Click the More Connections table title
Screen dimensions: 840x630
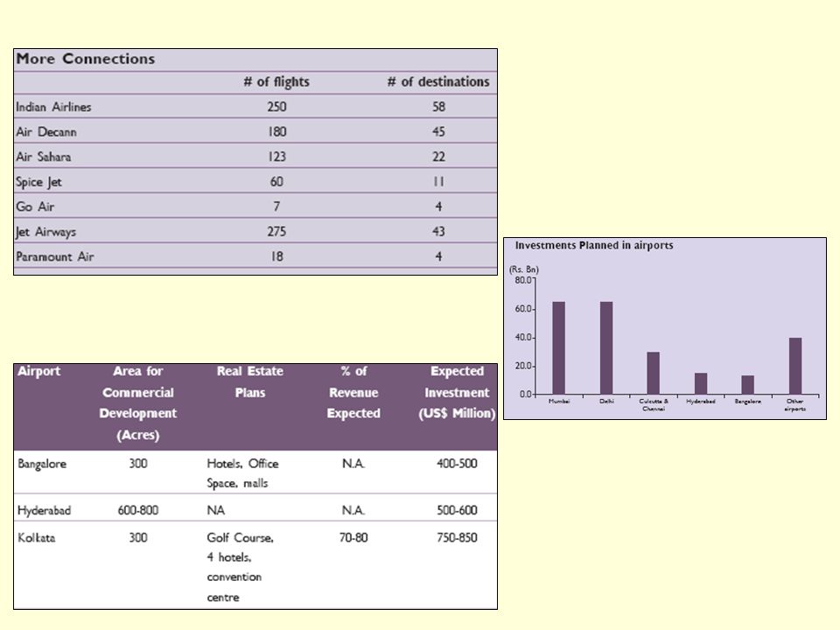pos(86,59)
